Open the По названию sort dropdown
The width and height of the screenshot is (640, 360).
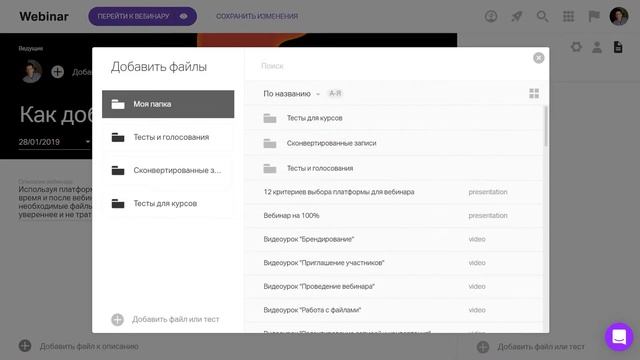tap(291, 93)
